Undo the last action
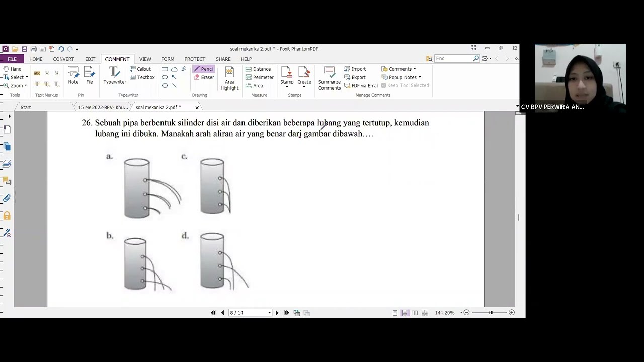 61,49
